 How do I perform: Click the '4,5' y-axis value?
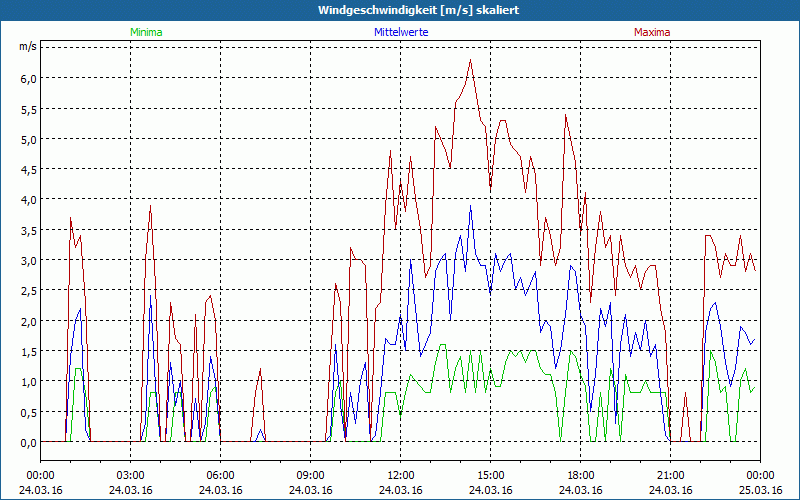(x=29, y=170)
